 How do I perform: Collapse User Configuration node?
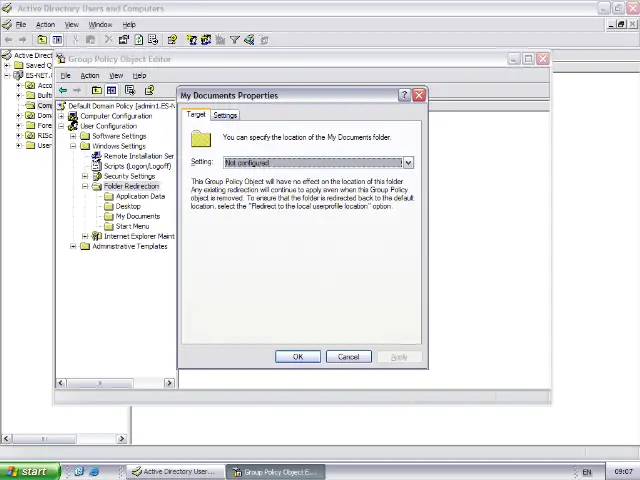(61, 126)
